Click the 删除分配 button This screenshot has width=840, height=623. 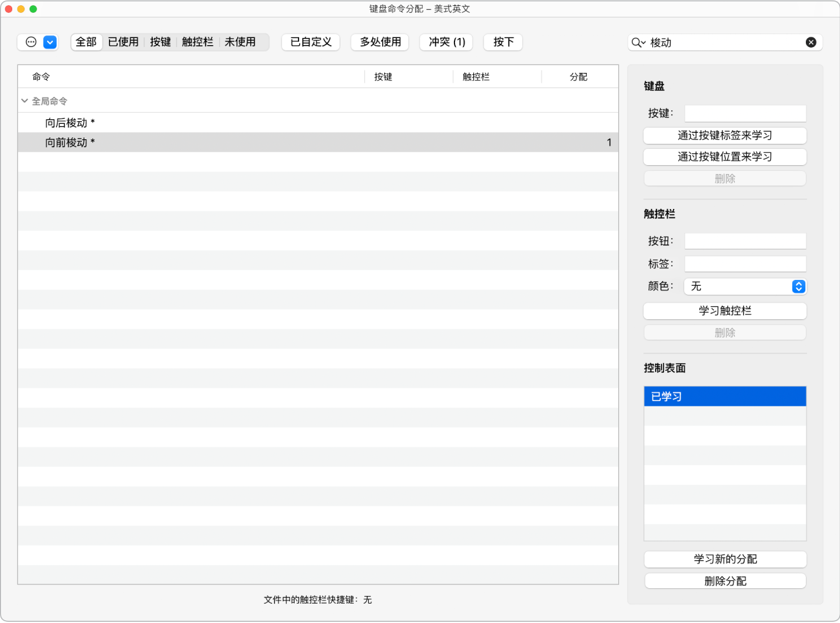(725, 580)
